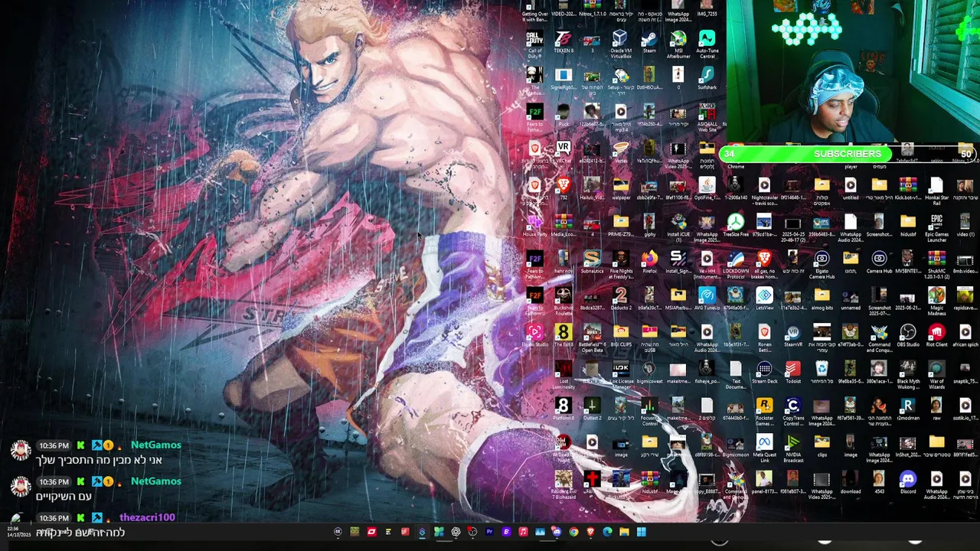The width and height of the screenshot is (980, 551).
Task: Open Discord from the taskbar
Action: coord(557,532)
